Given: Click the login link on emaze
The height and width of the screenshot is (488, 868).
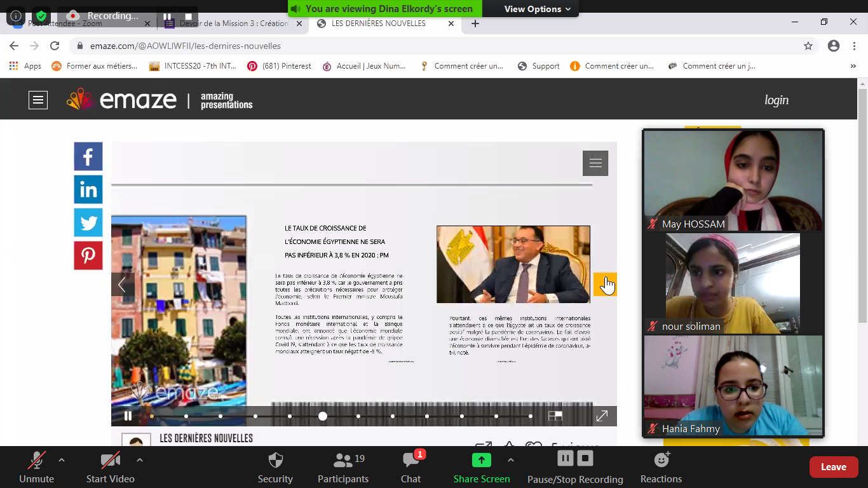Looking at the screenshot, I should click(x=776, y=100).
